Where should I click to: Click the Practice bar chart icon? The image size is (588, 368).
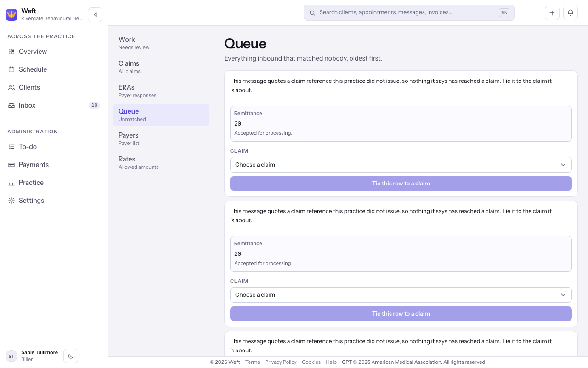(x=11, y=183)
